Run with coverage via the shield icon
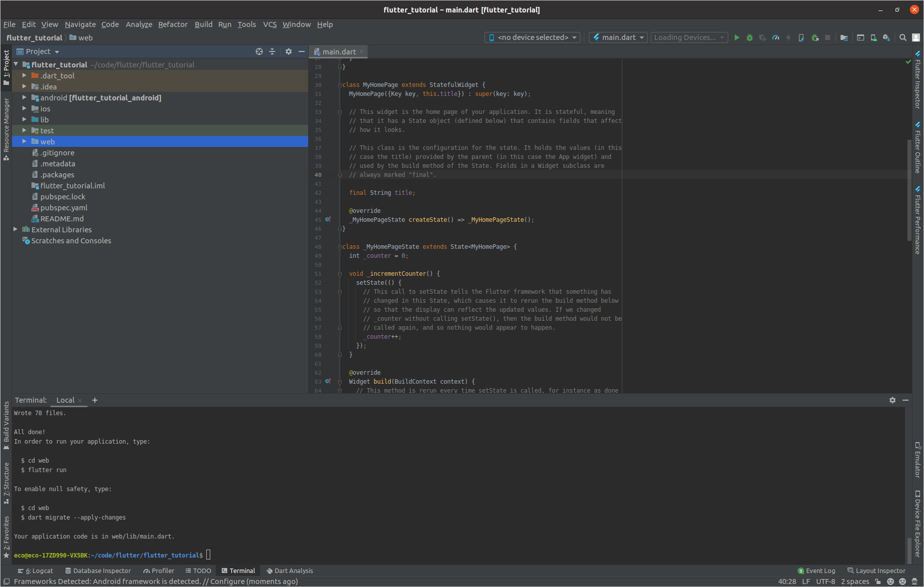924x587 pixels. [762, 37]
